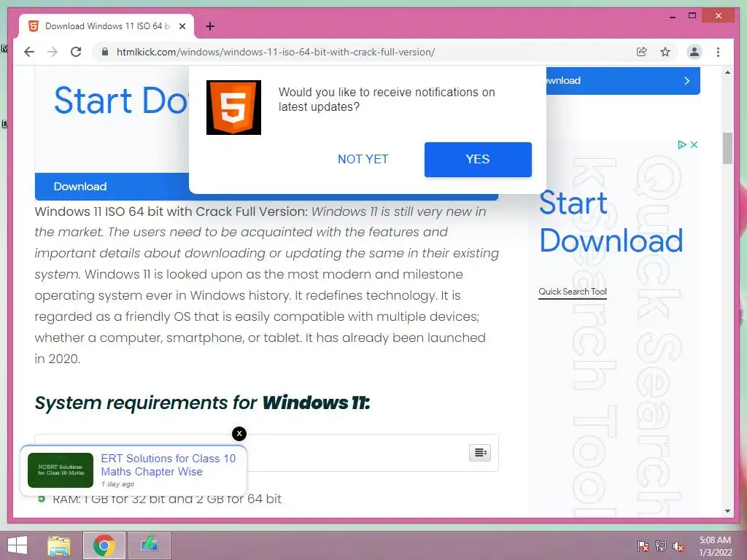Viewport: 747px width, 560px height.
Task: Open the taskbar clock and date
Action: click(715, 546)
